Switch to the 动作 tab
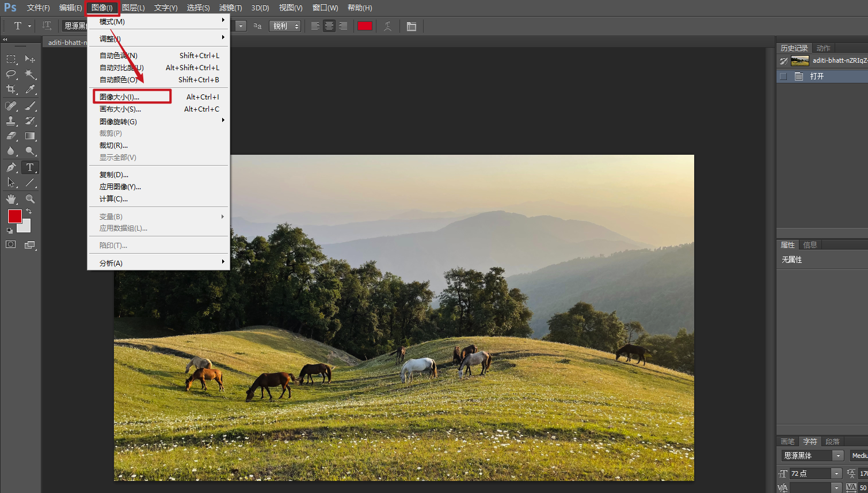 [823, 48]
